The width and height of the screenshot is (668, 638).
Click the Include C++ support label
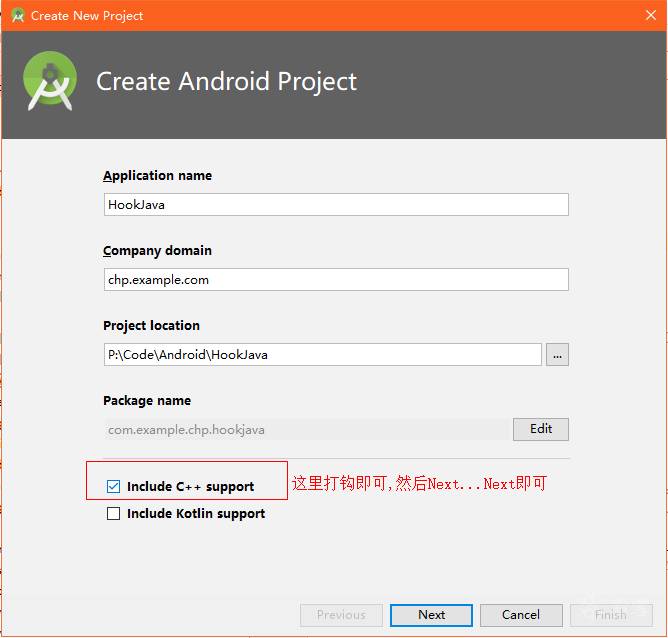pos(190,486)
